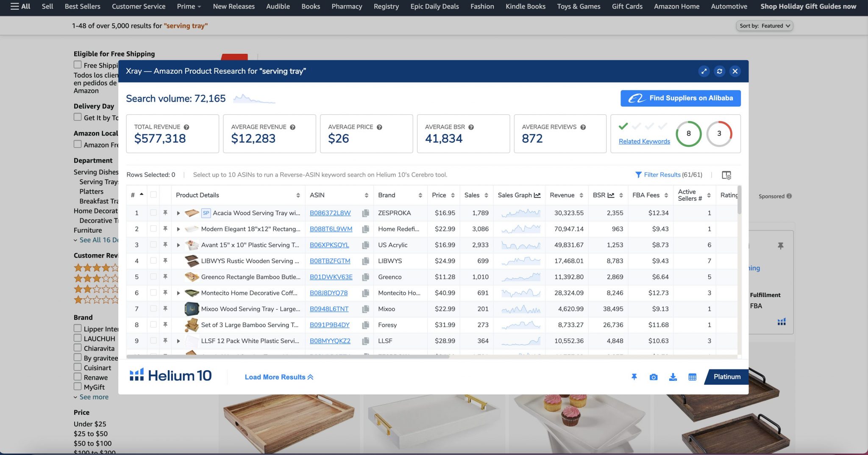The image size is (868, 455).
Task: Open Related Keywords link
Action: pos(644,141)
